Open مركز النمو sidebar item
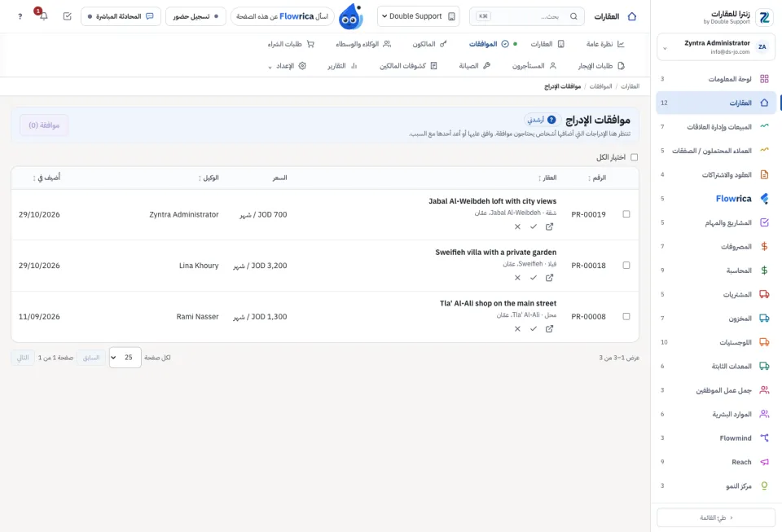Screen dimensions: 782x532 (716, 486)
